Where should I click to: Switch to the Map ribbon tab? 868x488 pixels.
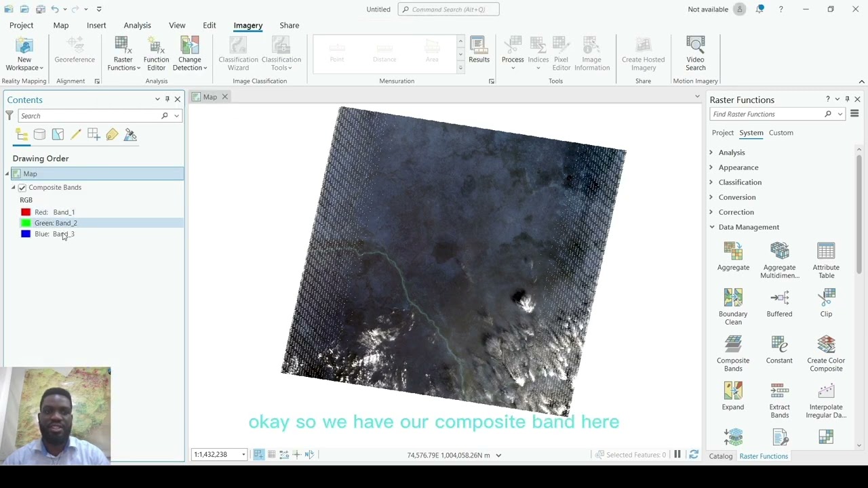(x=61, y=25)
